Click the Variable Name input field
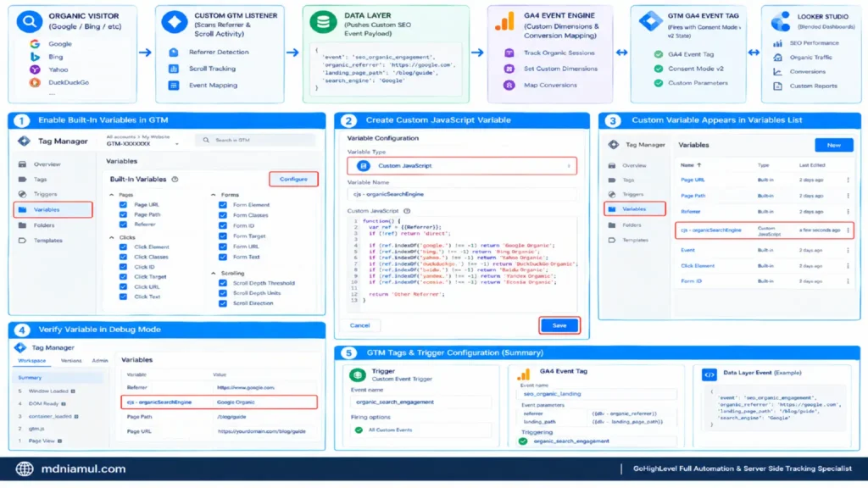This screenshot has height=488, width=868. click(462, 195)
